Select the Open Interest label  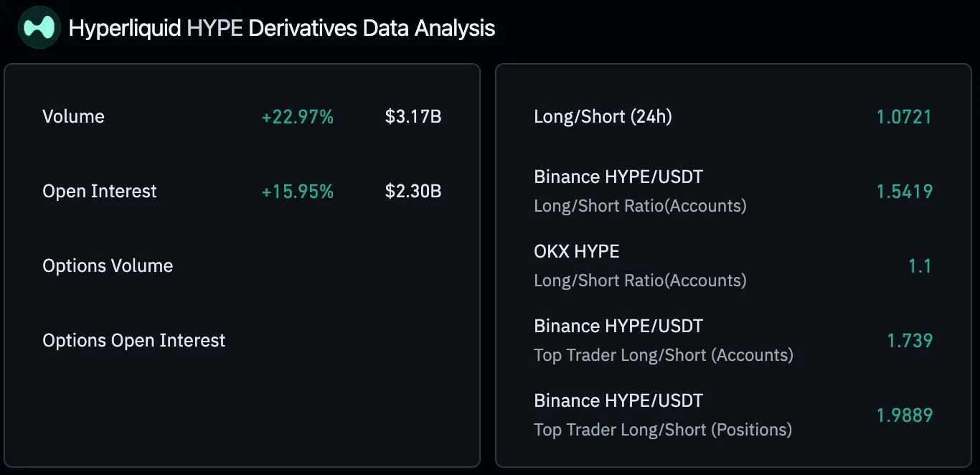(x=99, y=192)
